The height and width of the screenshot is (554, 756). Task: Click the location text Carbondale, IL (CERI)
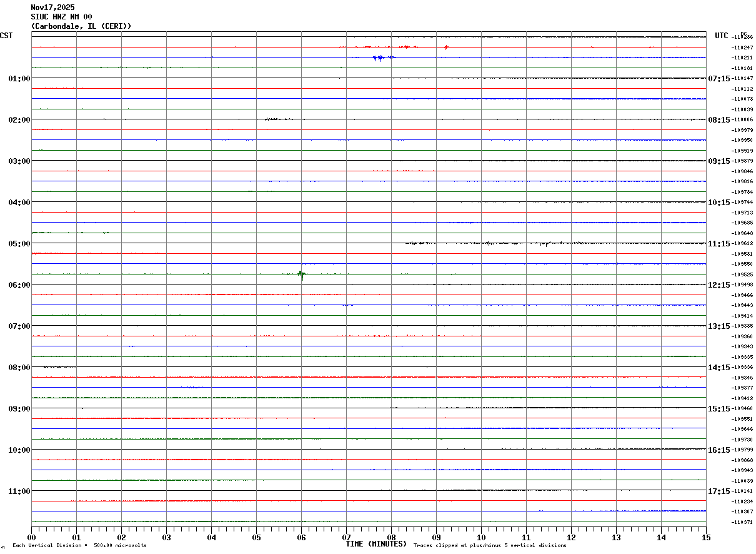tap(81, 26)
